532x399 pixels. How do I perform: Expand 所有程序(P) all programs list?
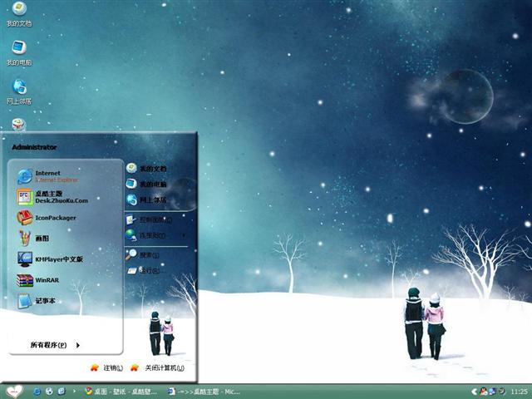pos(55,345)
